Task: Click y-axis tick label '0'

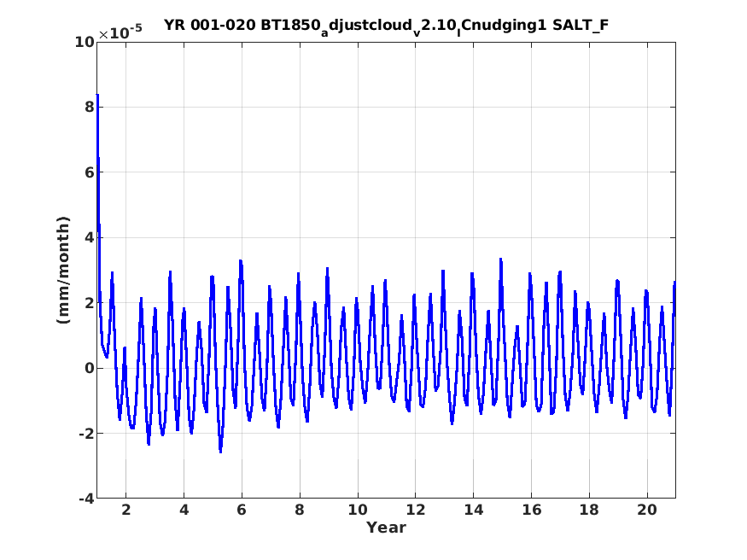Action: click(x=90, y=368)
